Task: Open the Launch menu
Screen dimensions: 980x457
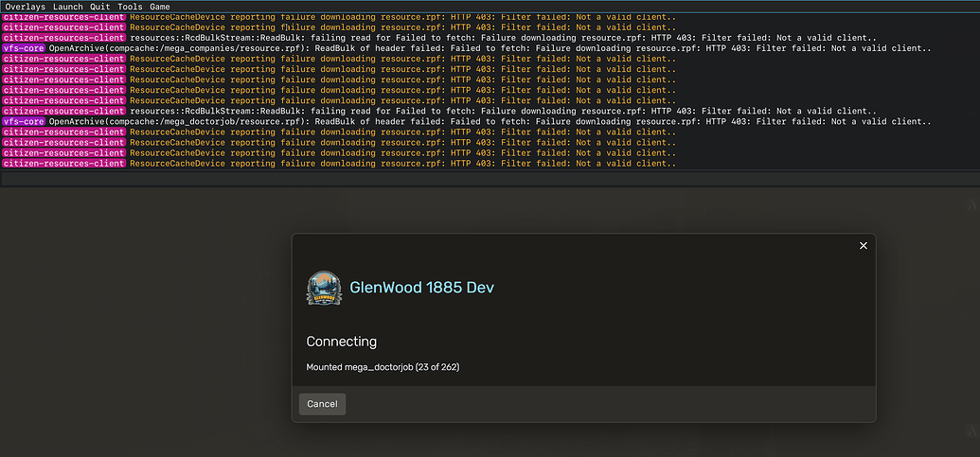Action: point(67,7)
